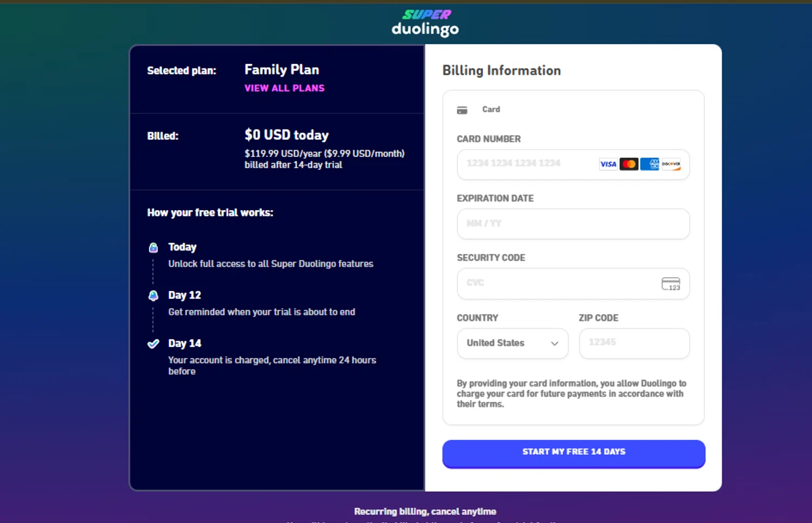Click the Discover card logo
The height and width of the screenshot is (523, 812).
(671, 164)
